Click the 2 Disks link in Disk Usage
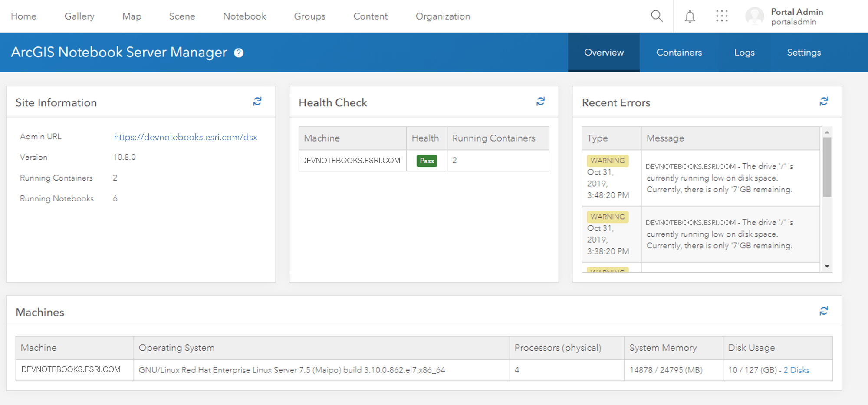 coord(796,370)
